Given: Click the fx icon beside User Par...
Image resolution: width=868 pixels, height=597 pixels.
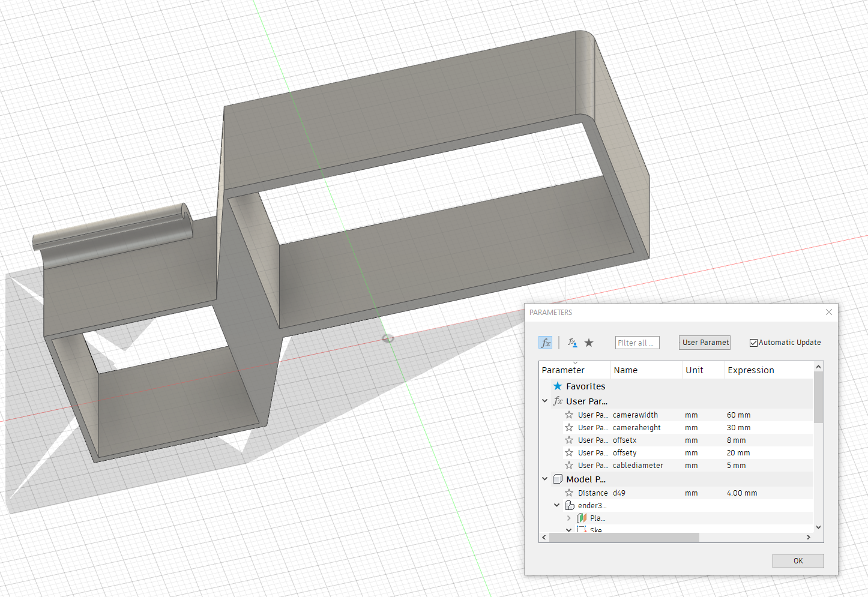Looking at the screenshot, I should [x=558, y=401].
